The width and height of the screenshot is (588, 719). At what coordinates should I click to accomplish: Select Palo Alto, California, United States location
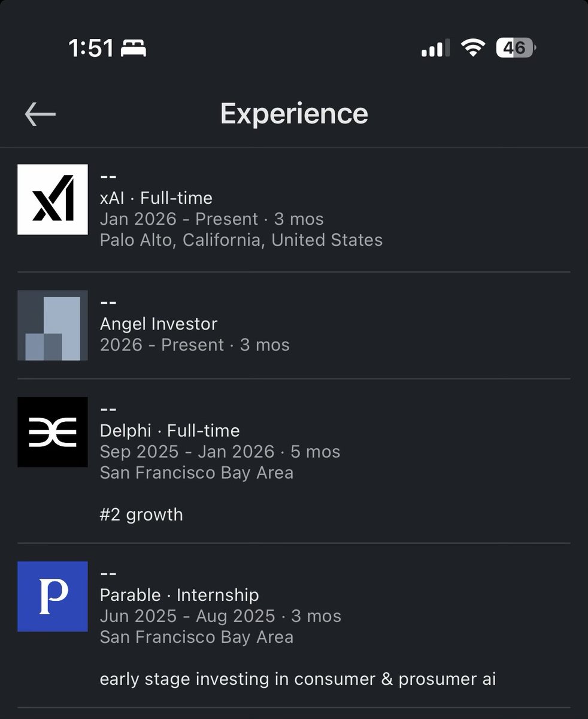click(241, 240)
